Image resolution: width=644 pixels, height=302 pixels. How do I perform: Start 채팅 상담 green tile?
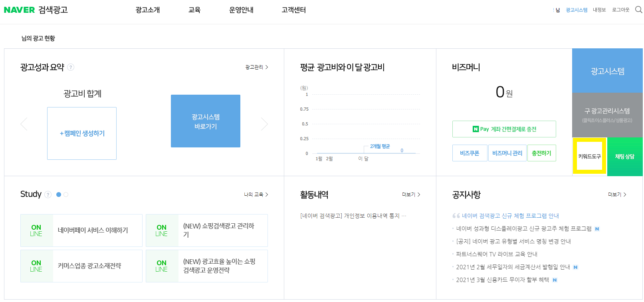(x=625, y=156)
